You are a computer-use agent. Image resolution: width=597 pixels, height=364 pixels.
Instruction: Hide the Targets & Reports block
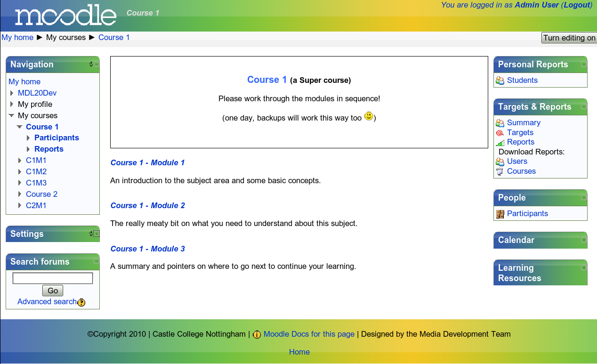pos(584,106)
